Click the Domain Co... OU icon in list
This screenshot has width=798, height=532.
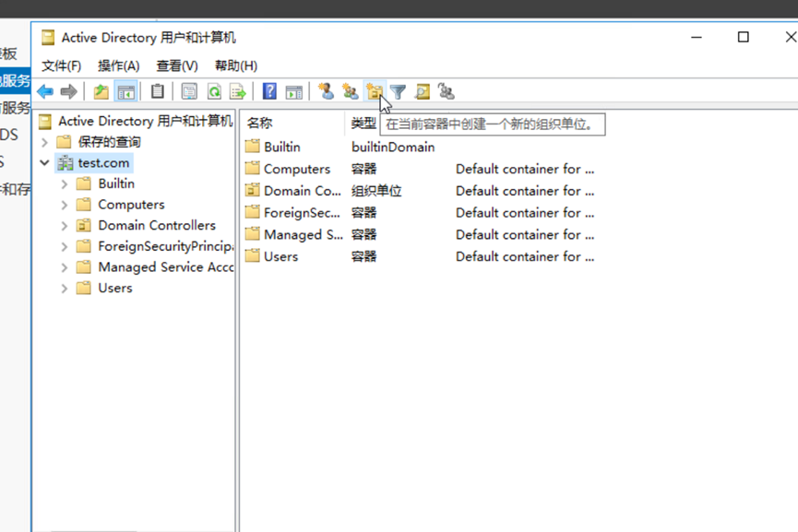pyautogui.click(x=252, y=190)
